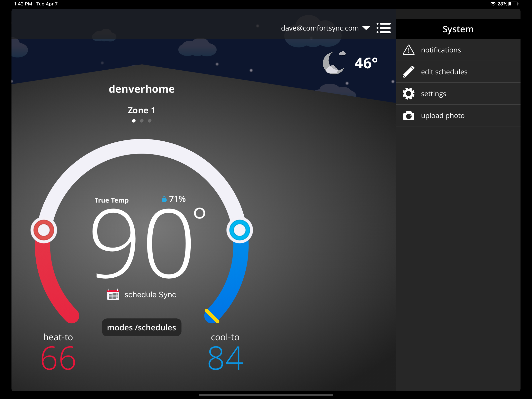Viewport: 532px width, 399px height.
Task: Choose the upload photo menu entry
Action: point(458,116)
